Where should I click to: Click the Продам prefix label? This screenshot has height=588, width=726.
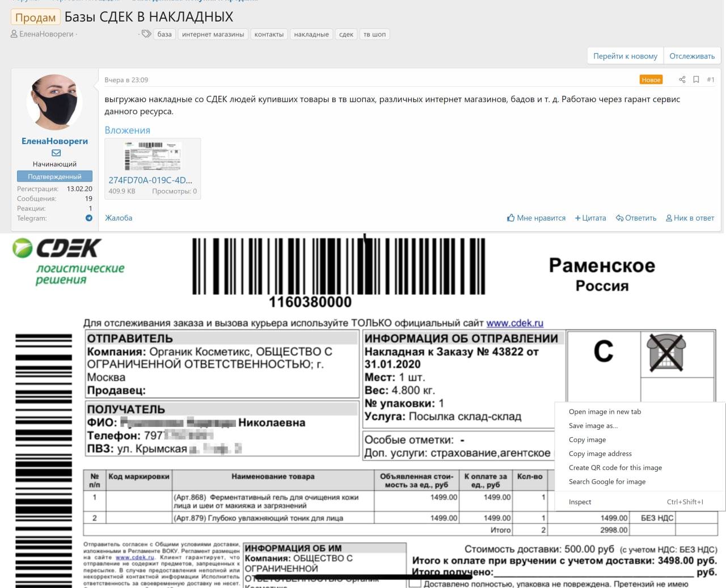35,17
